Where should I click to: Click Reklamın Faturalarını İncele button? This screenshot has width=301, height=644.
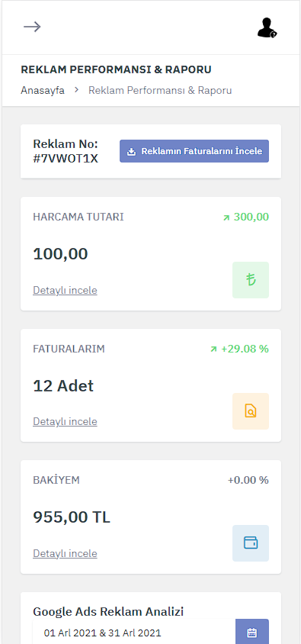pos(194,151)
